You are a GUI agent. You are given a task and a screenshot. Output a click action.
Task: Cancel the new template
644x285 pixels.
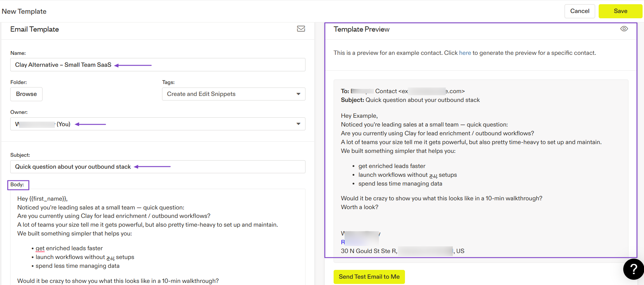[580, 11]
